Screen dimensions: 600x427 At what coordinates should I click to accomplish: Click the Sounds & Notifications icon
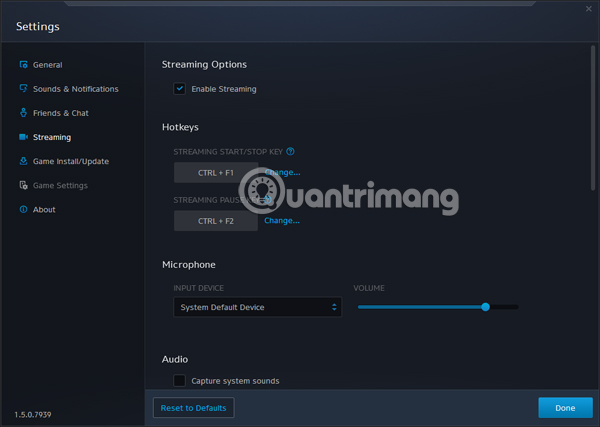coord(23,89)
